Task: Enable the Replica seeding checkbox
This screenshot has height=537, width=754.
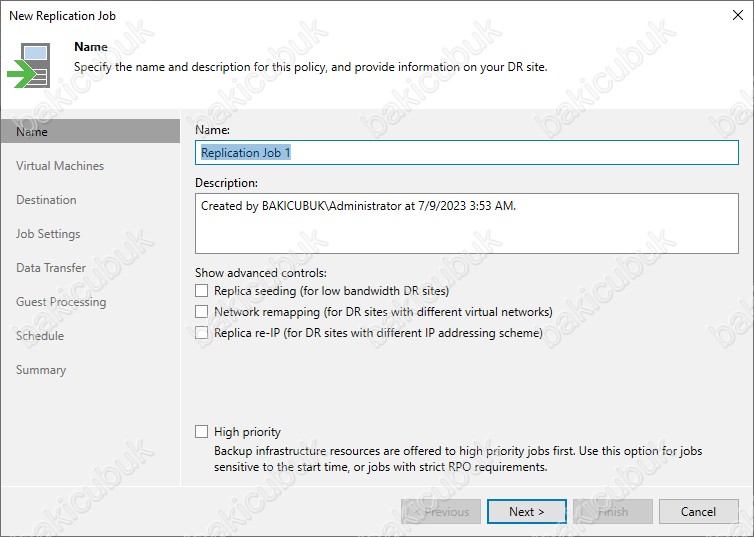Action: [x=202, y=291]
